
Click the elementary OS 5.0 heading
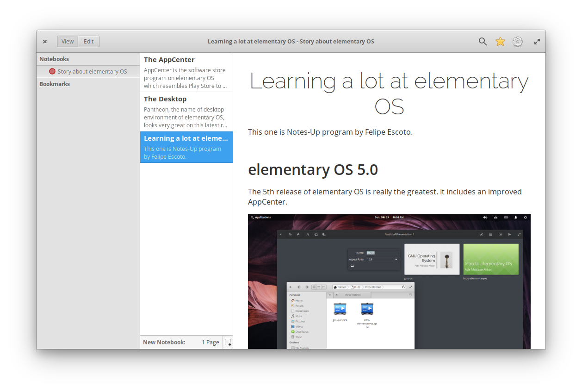(x=313, y=170)
